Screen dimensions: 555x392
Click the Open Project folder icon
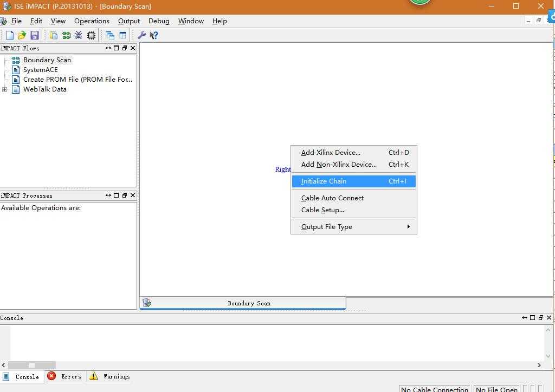[x=22, y=35]
